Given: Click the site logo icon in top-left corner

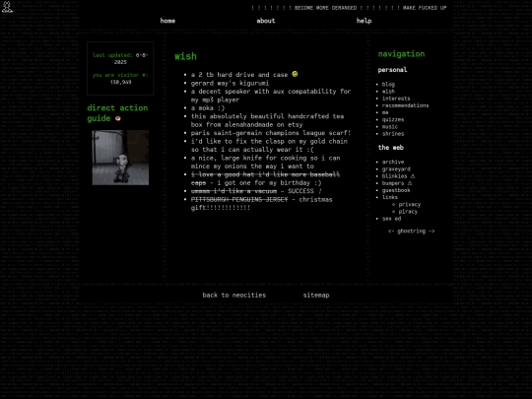Looking at the screenshot, I should click(7, 7).
